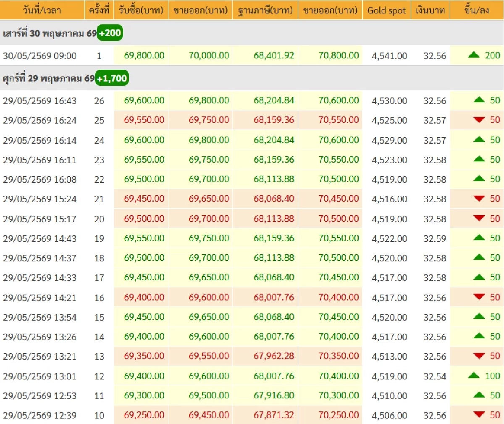Click the change value 100 in row 12
504x424 pixels.
click(493, 376)
